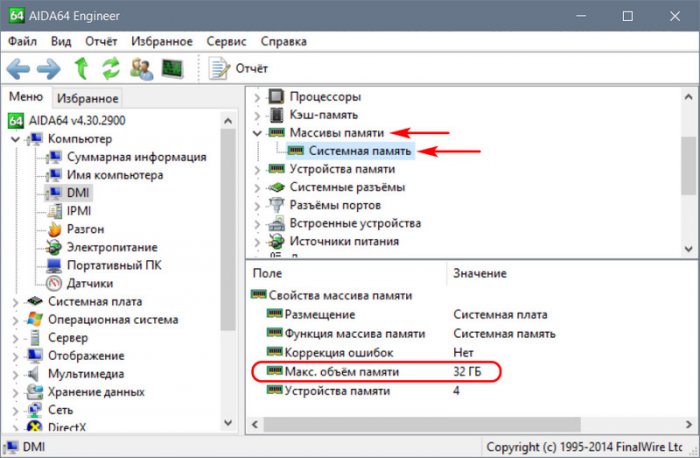Collapse the Компьютер tree node
Screen dimensions: 700x458
(x=15, y=139)
